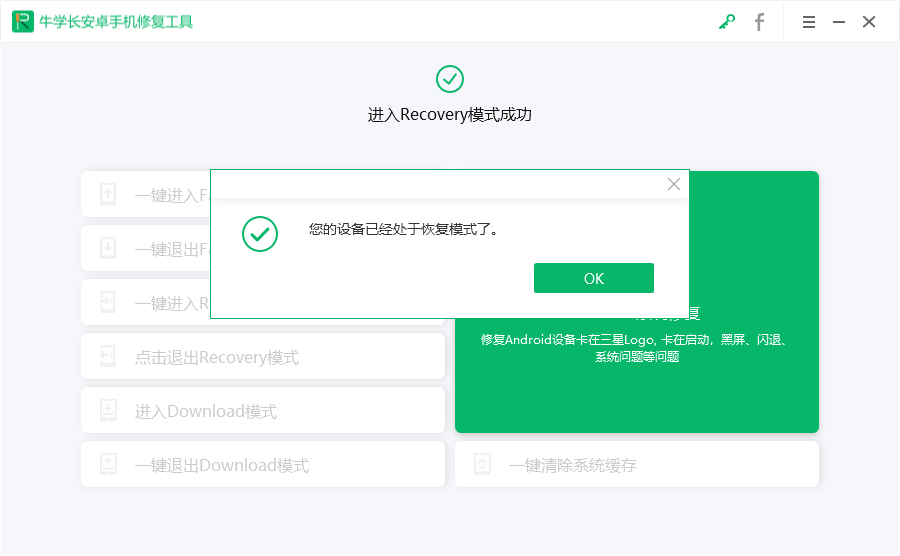The image size is (900, 556).
Task: Click the app logo icon in title bar
Action: (x=23, y=22)
